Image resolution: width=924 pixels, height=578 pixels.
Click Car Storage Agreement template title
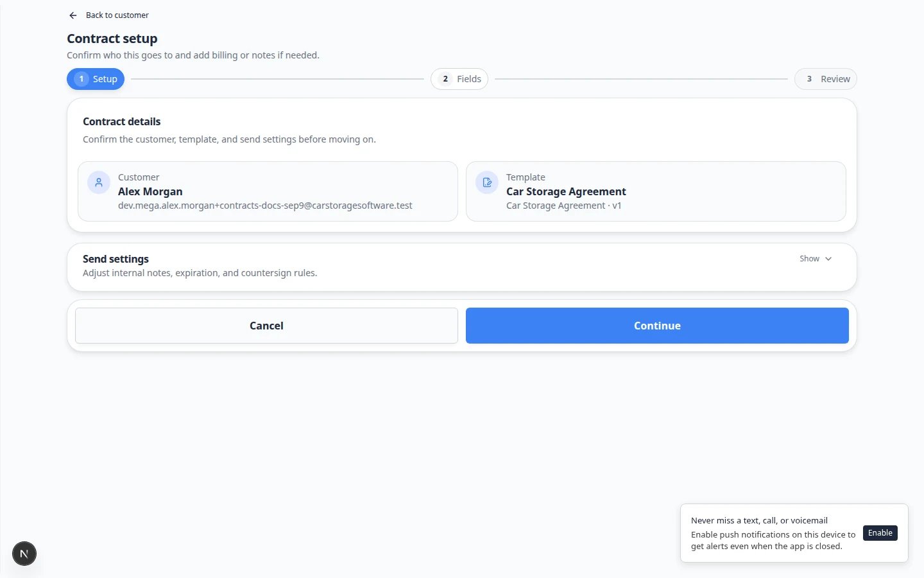(566, 191)
